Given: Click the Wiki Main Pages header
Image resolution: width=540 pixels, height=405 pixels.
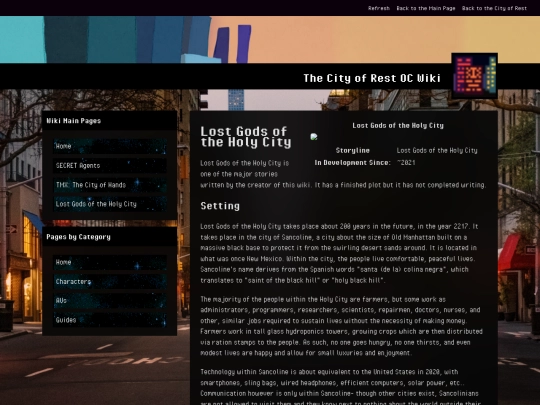Looking at the screenshot, I should point(110,121).
